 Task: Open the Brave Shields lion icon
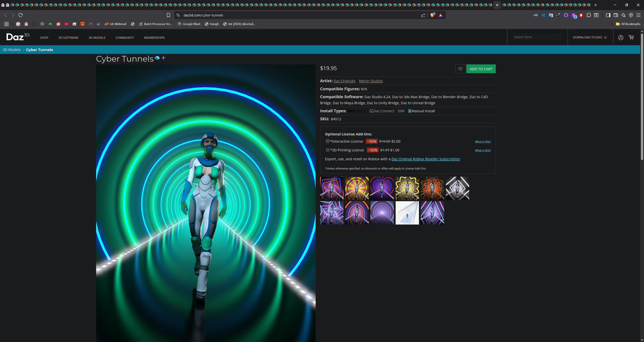(432, 15)
